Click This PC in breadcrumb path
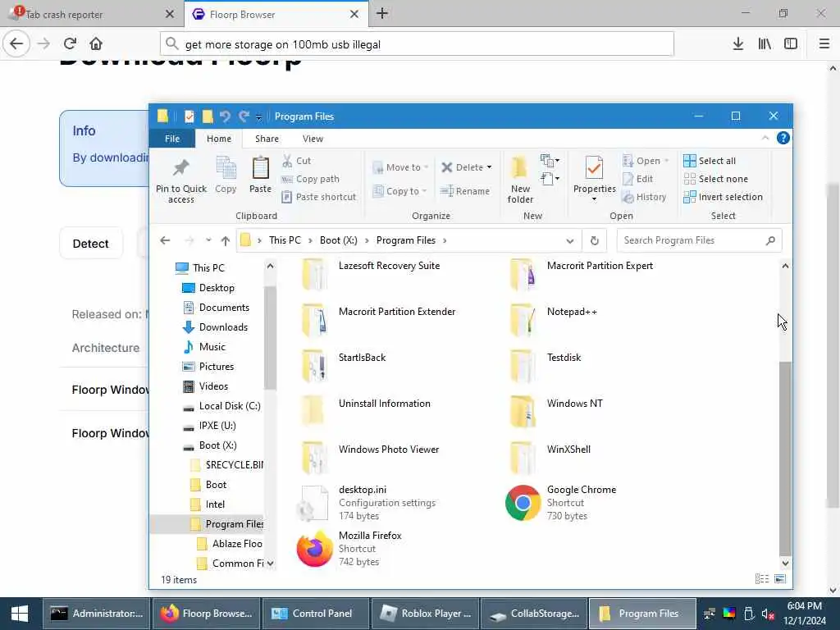This screenshot has height=630, width=840. click(285, 240)
